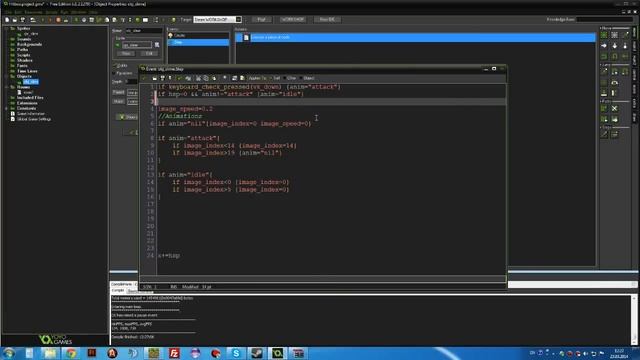Select the Speed Vertical arrow action
Screen dimensions: 640x360
click(615, 46)
